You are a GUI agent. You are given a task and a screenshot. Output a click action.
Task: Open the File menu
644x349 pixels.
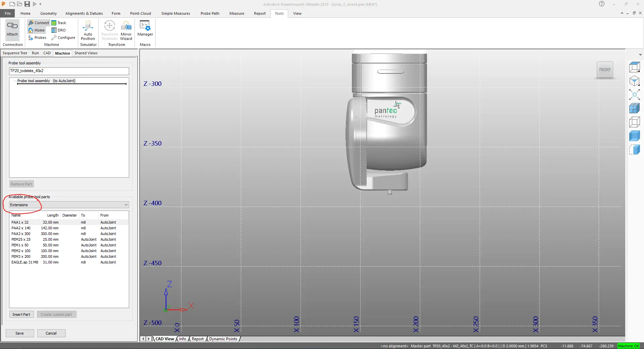pos(8,13)
